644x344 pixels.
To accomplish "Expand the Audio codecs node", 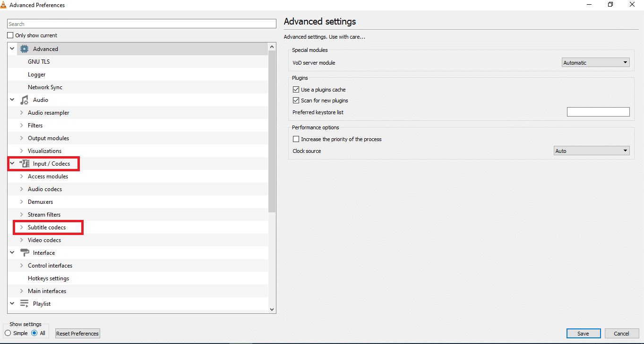I will (22, 189).
